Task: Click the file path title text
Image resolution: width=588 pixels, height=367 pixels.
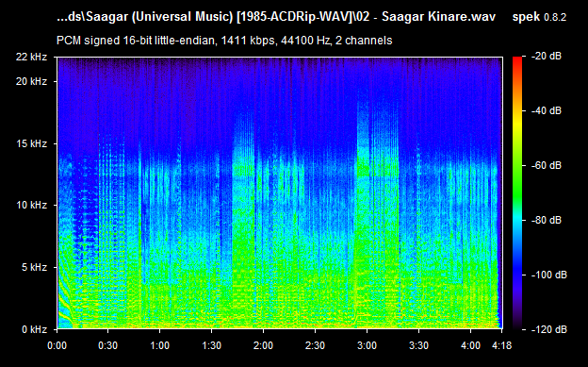Action: tap(276, 17)
